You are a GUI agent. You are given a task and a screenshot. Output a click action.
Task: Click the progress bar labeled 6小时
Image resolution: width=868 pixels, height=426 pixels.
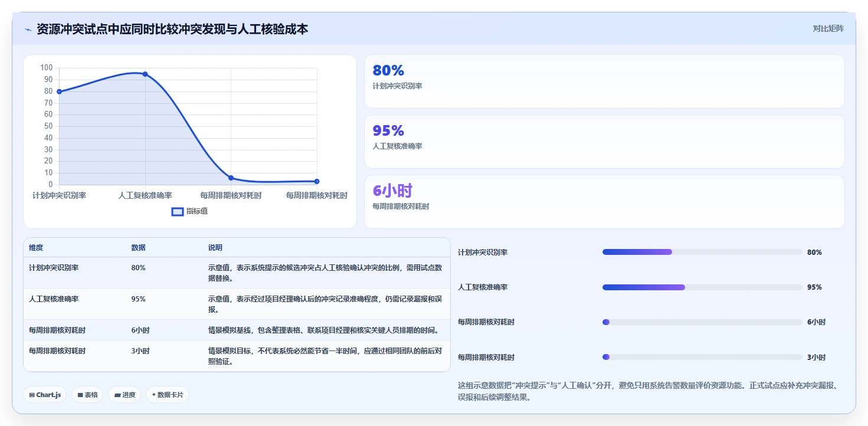702,322
